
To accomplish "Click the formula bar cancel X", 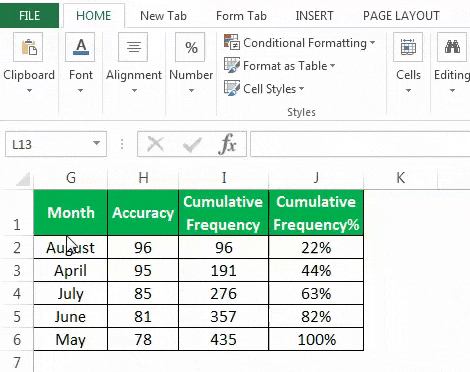I will coord(155,144).
